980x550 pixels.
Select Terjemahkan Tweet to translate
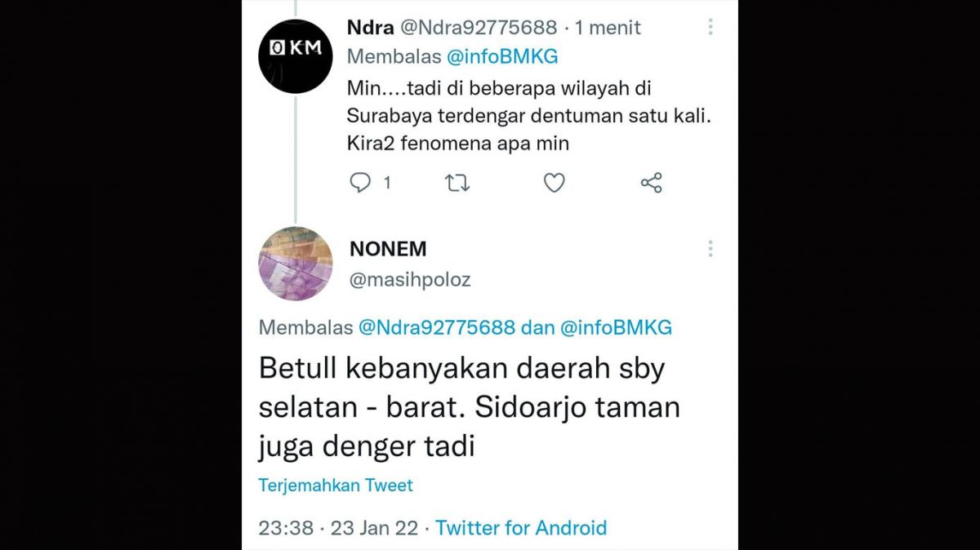[335, 485]
